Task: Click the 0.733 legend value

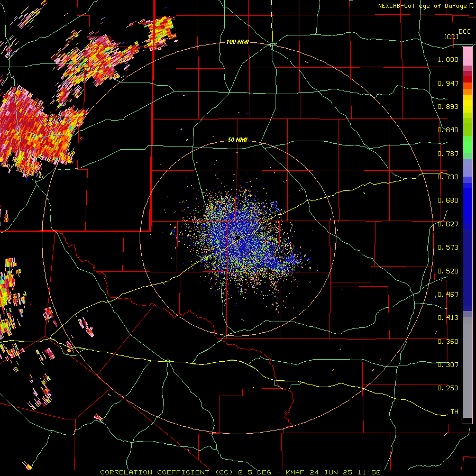Action: (448, 177)
